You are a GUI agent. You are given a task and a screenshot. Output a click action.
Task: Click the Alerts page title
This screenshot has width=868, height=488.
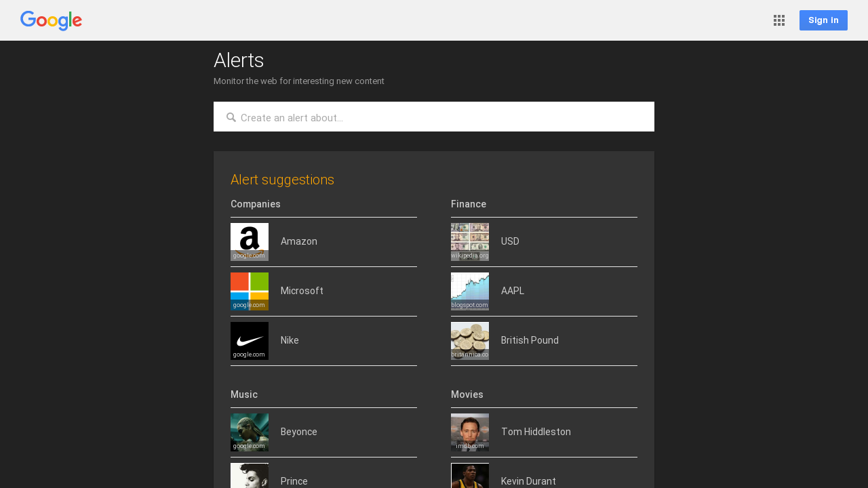239,60
